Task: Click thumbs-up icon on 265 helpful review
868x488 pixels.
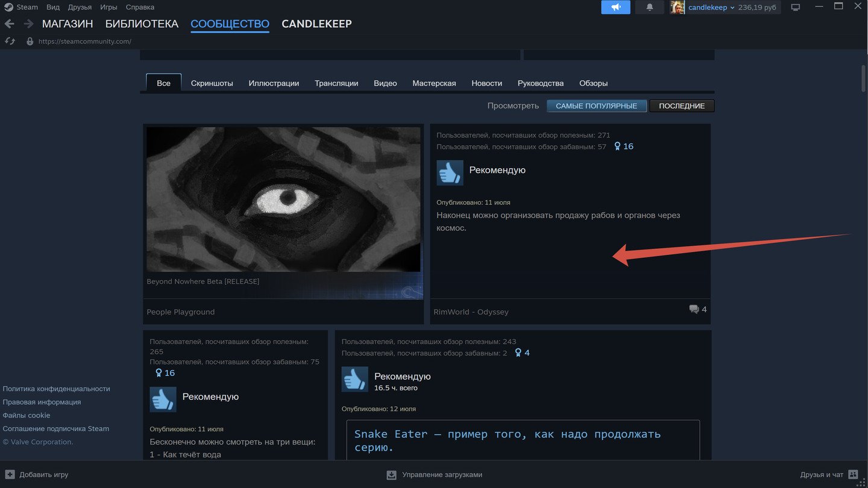Action: (163, 399)
